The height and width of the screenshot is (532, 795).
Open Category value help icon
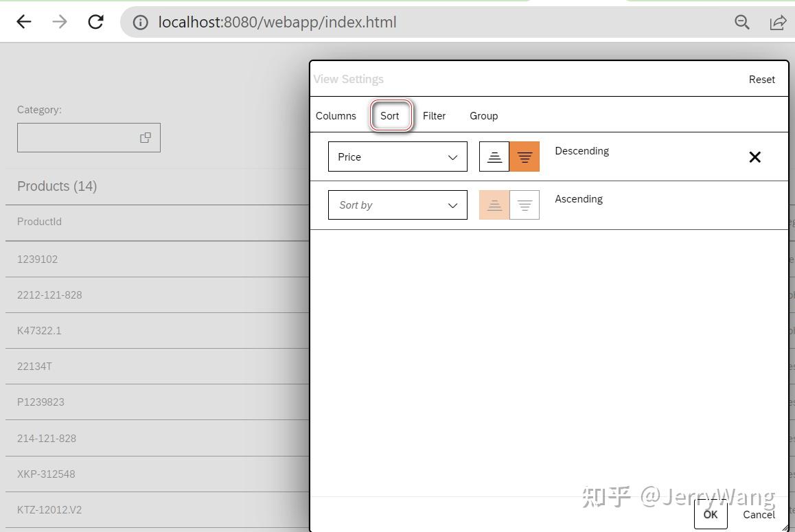pos(146,137)
